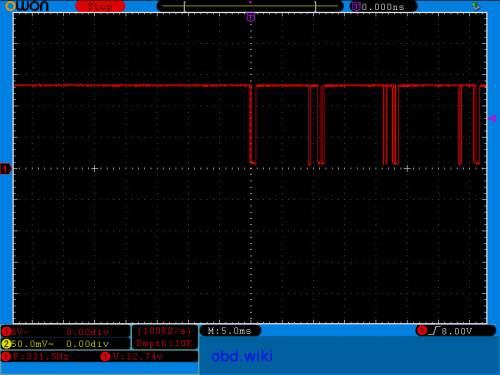The image size is (500, 375).
Task: Click the purple T trigger marker above grid
Action: 251,17
